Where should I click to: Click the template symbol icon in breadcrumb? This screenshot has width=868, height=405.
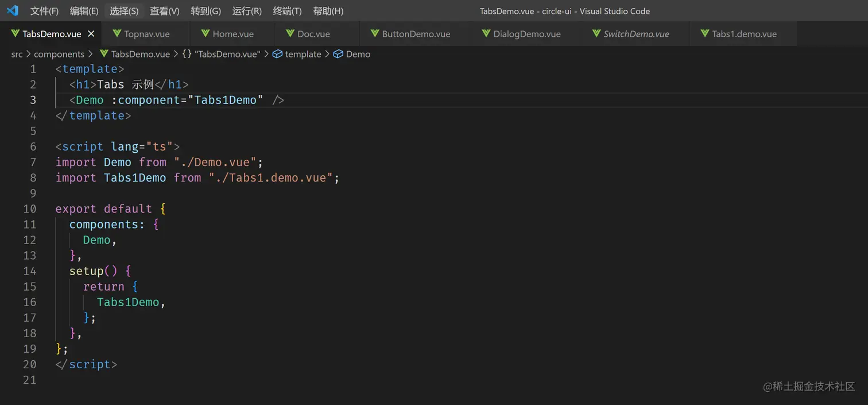coord(277,54)
